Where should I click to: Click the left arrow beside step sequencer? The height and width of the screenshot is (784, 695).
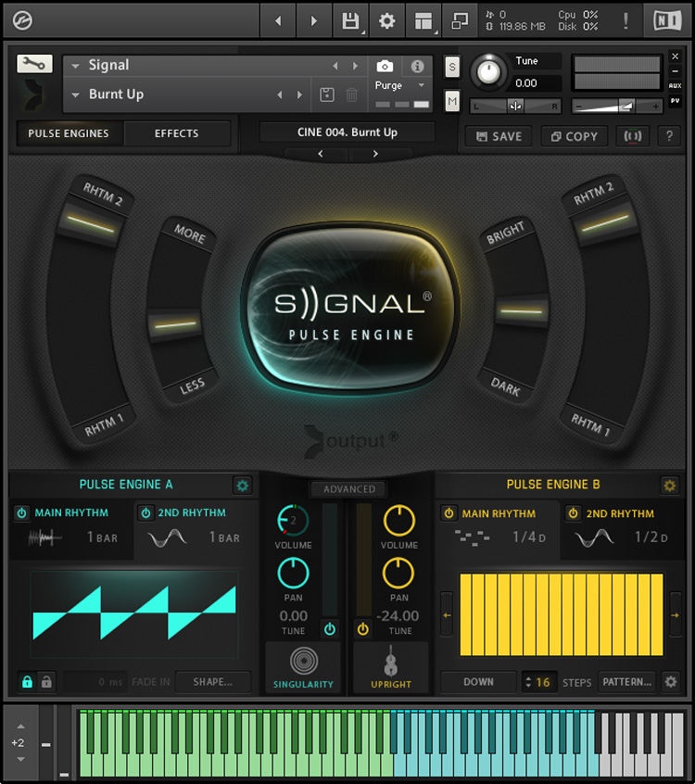coord(447,614)
